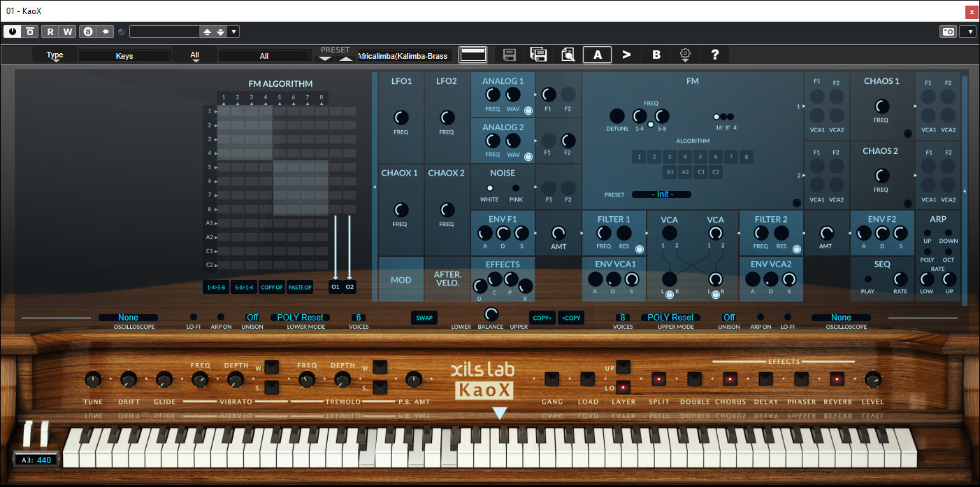The height and width of the screenshot is (487, 980).
Task: Open the preset search/browse icon
Action: pos(568,55)
